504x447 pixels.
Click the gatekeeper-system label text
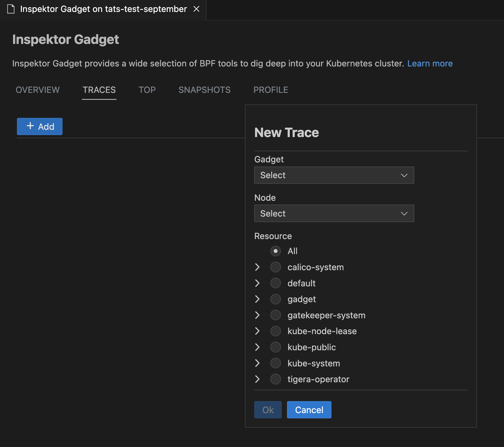(x=326, y=315)
